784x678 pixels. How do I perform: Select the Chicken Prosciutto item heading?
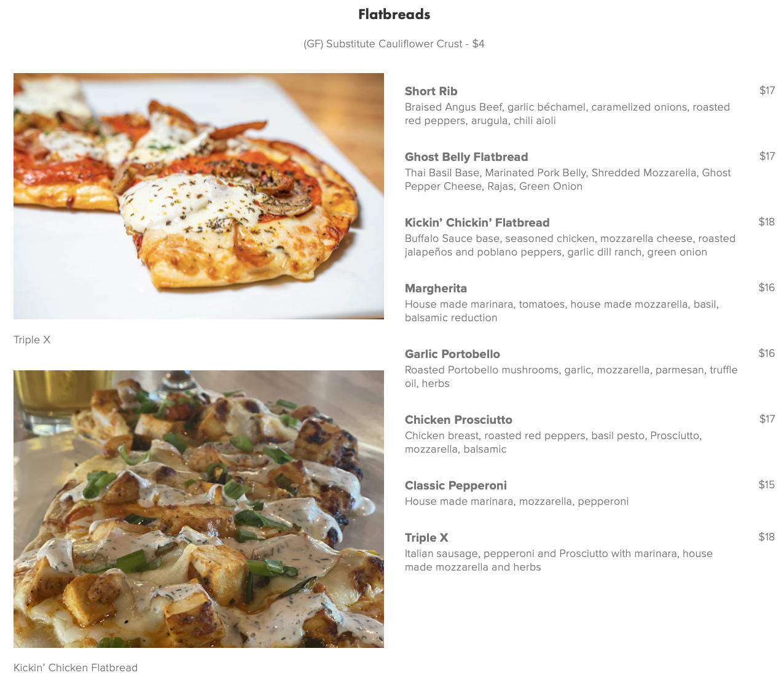click(458, 420)
